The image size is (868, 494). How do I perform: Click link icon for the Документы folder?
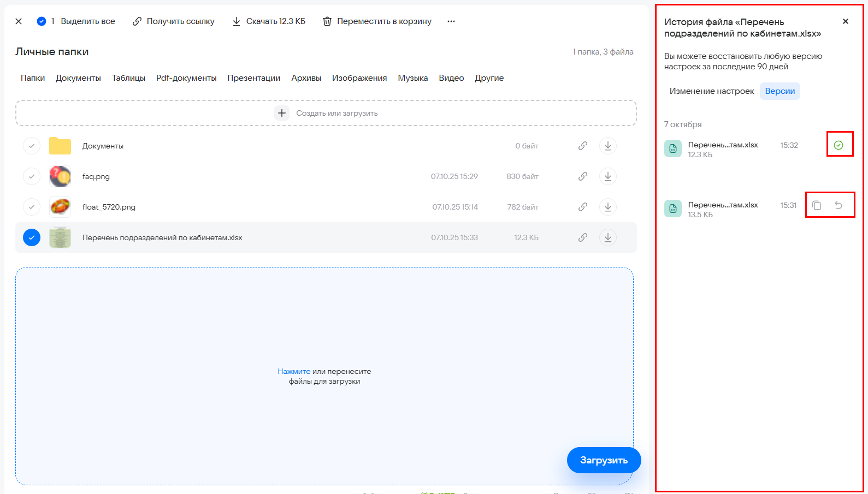point(583,146)
